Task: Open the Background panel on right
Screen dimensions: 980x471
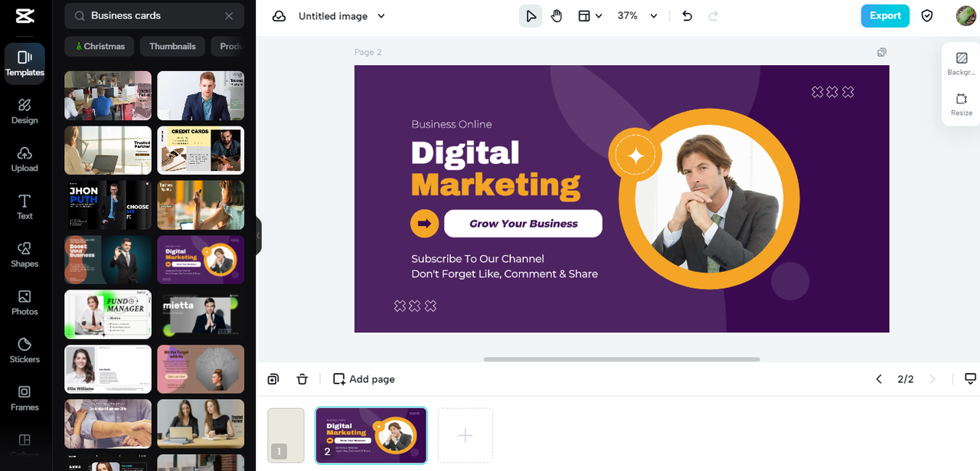Action: 961,64
